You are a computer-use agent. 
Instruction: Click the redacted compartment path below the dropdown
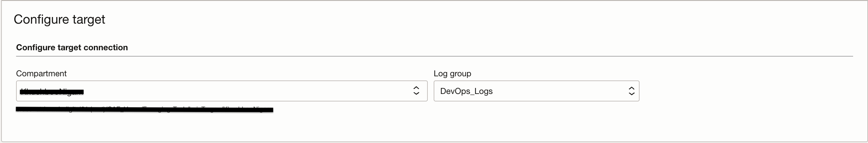click(x=144, y=109)
